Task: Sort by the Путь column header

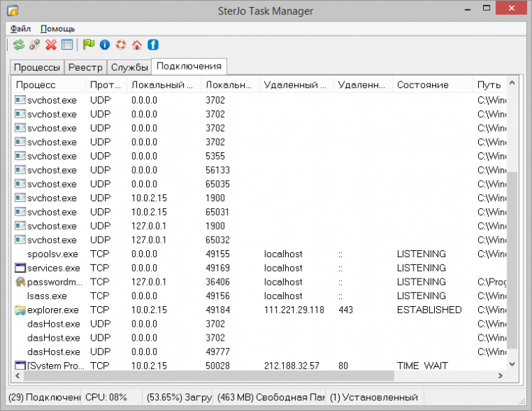Action: (x=489, y=85)
